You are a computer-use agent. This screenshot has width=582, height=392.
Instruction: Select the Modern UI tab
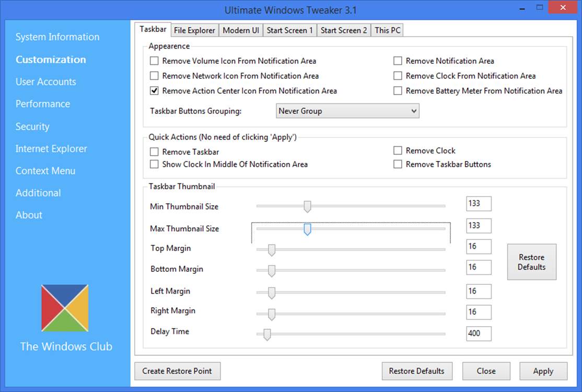click(241, 30)
